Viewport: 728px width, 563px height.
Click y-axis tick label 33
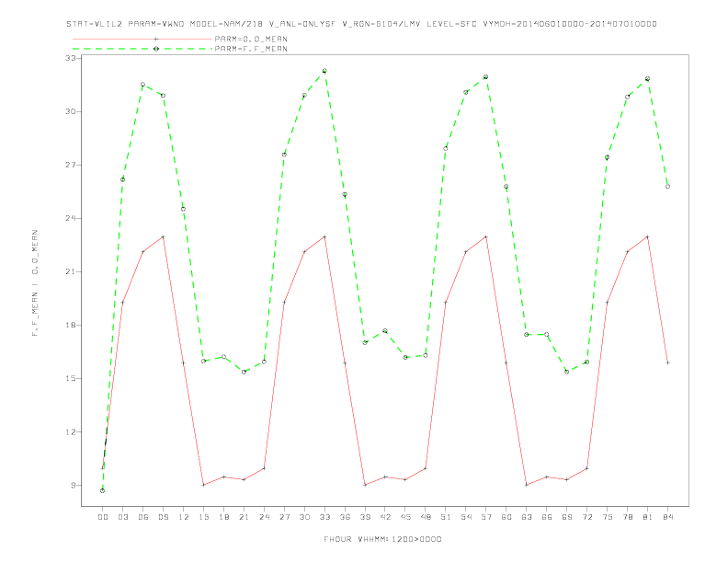pos(73,58)
